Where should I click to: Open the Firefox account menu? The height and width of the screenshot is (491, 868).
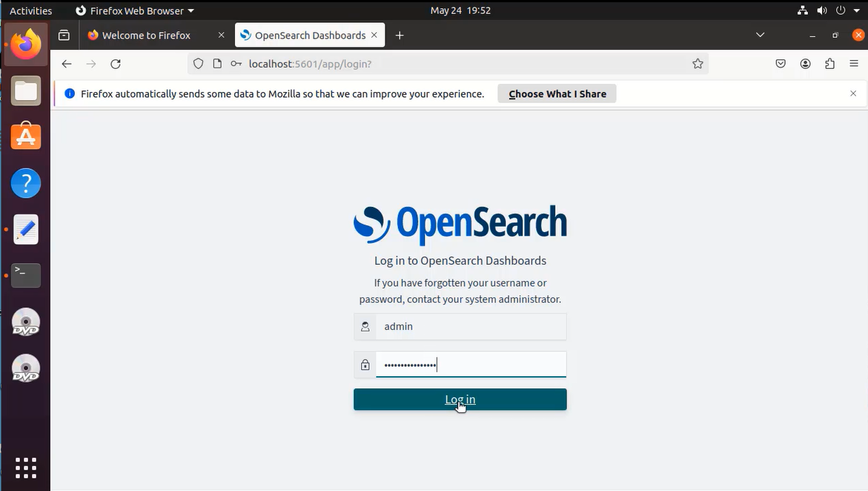coord(806,64)
